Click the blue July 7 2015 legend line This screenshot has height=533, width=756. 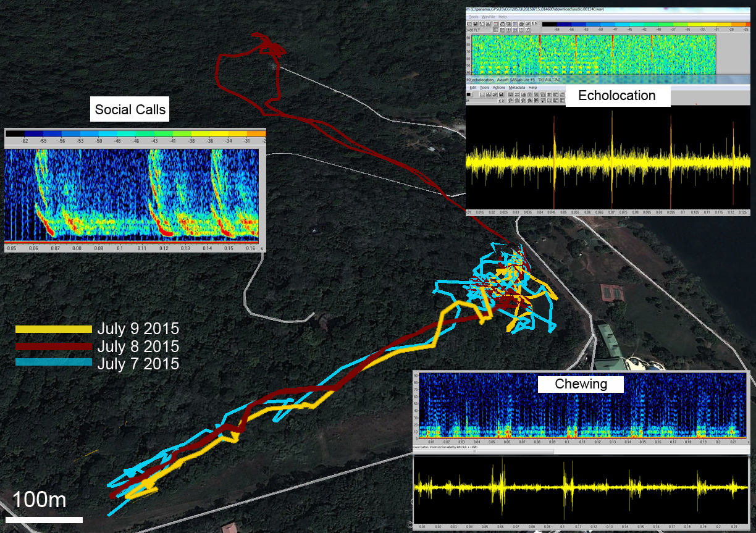pyautogui.click(x=53, y=363)
